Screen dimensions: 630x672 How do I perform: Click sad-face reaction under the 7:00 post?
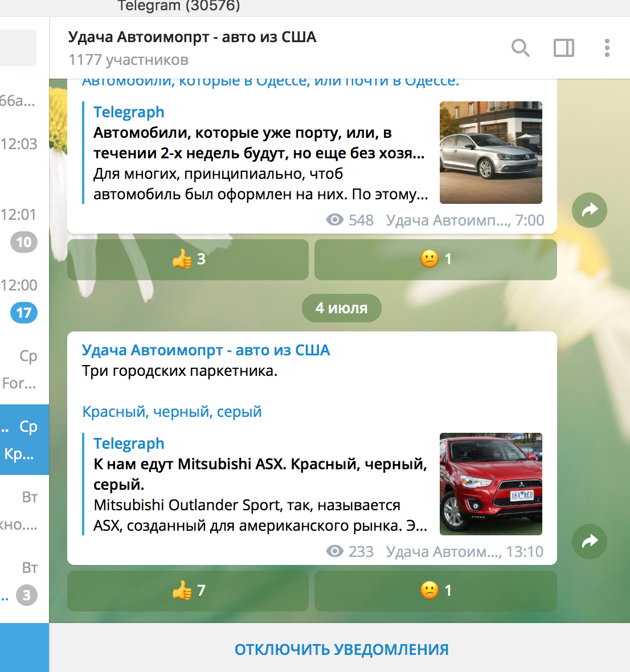click(435, 259)
